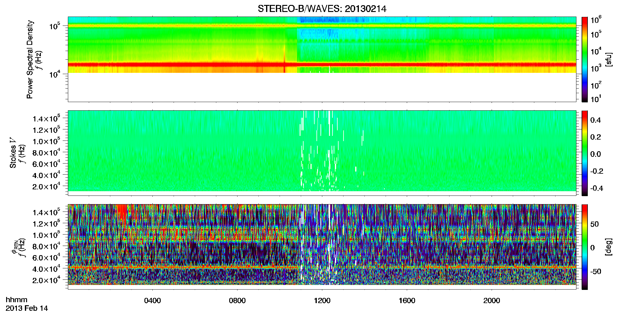Click the 8.0×10^4 tick of the φRTN panel

click(x=46, y=246)
